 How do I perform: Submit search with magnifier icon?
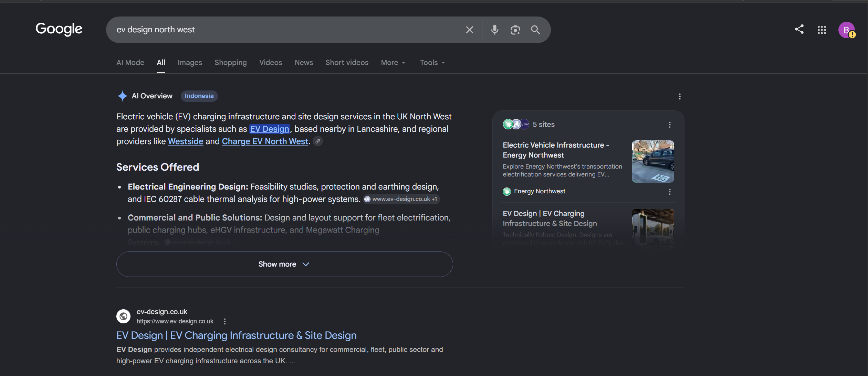point(535,30)
